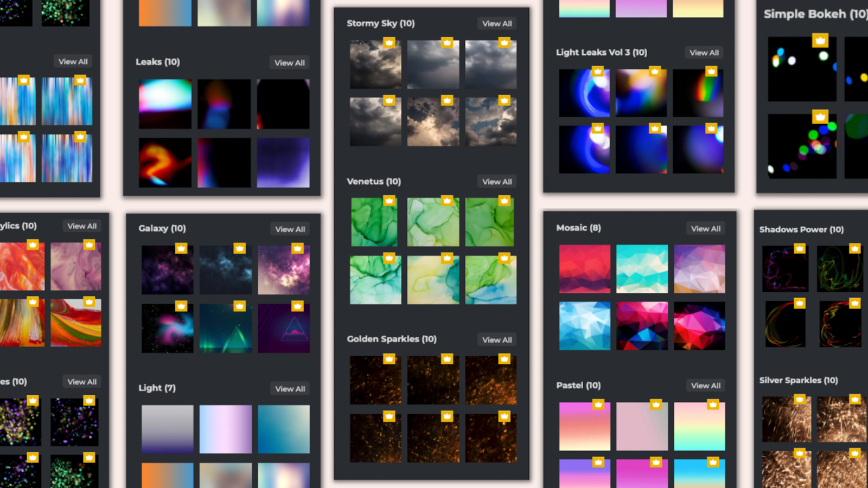Click crown badge on rainbow prism Light Leaks thumbnail
Screen dimensions: 868x488
pos(711,71)
